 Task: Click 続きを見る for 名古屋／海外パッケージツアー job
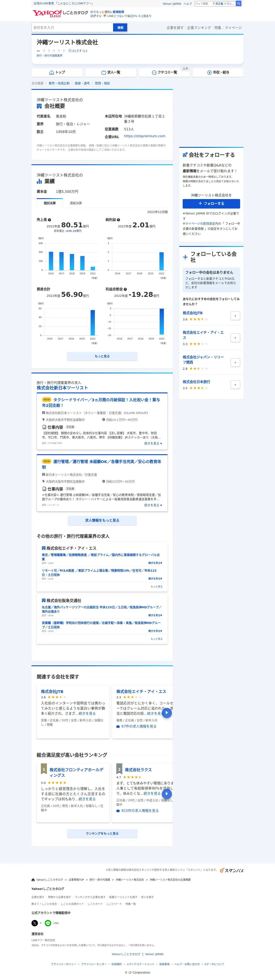click(x=155, y=615)
